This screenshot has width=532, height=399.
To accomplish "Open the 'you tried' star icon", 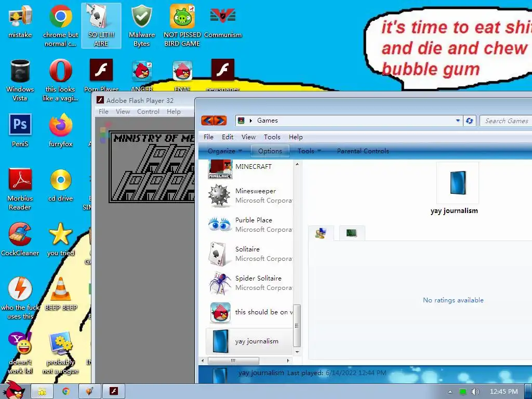I will pos(60,240).
